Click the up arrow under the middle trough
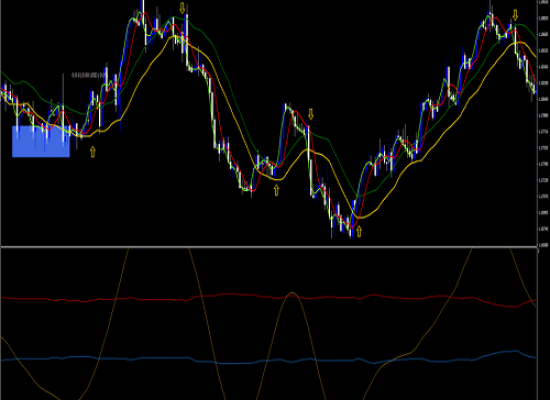 click(x=276, y=191)
